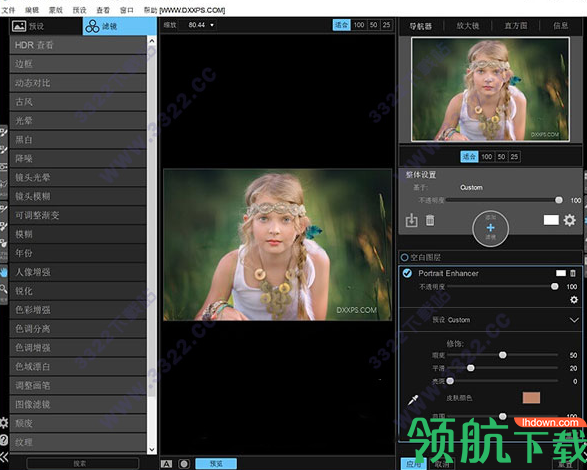Click the 平滑 slider handle at 20
The height and width of the screenshot is (470, 587).
point(471,368)
